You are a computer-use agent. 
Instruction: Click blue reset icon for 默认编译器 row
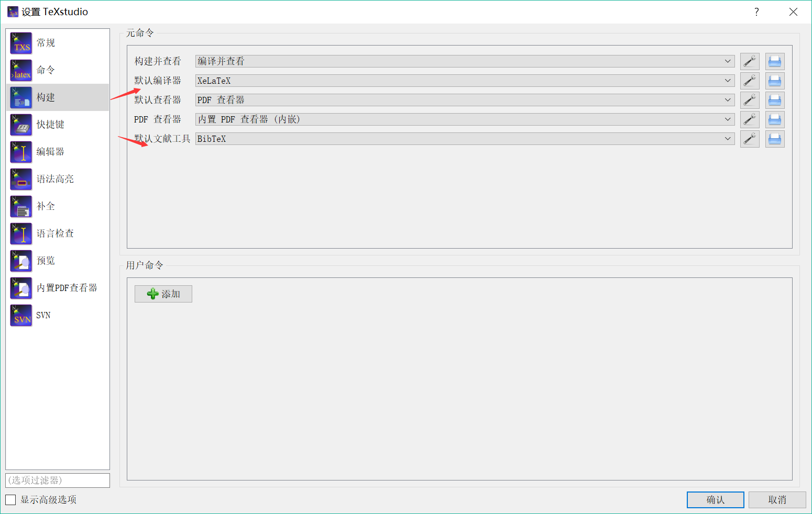775,81
